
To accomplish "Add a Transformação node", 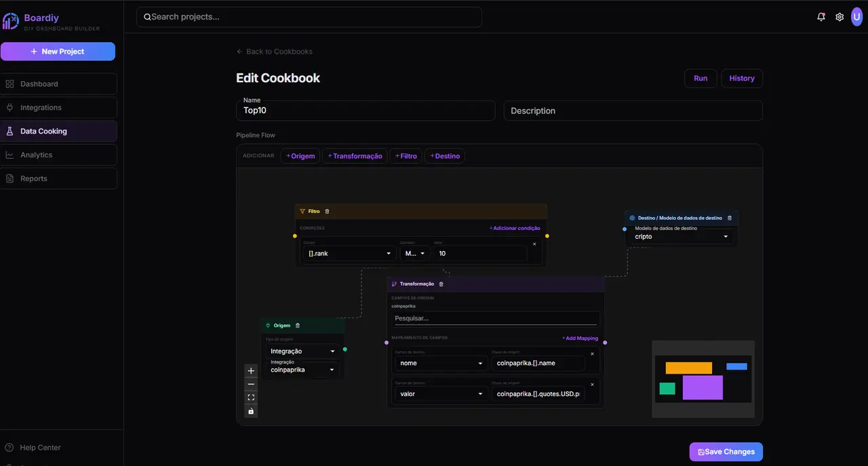I will (x=355, y=156).
